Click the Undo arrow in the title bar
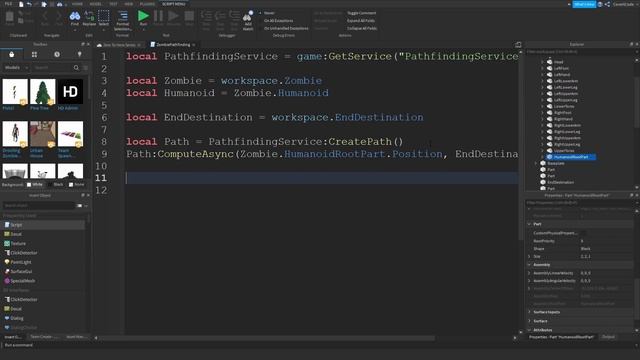This screenshot has height=360, width=640. tap(29, 4)
